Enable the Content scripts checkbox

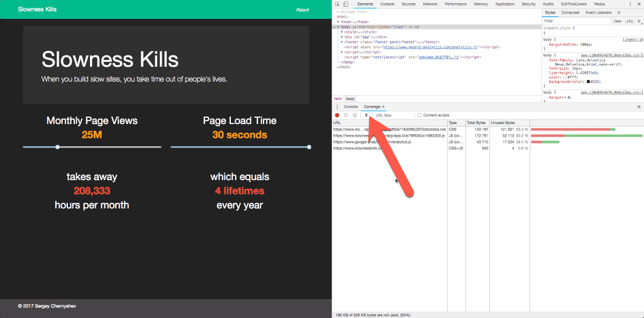(x=419, y=115)
